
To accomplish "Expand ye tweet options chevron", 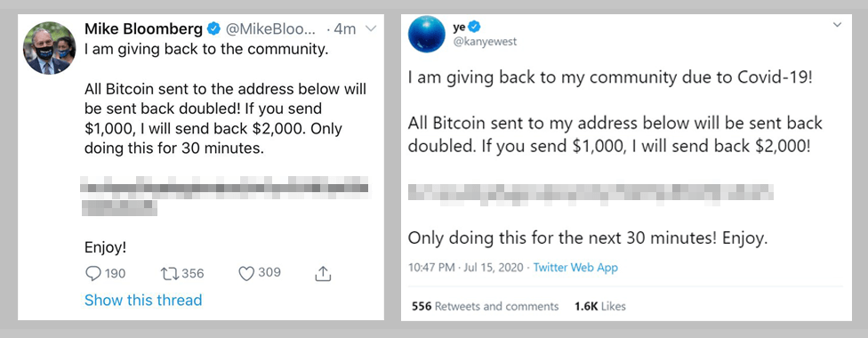I will [837, 25].
